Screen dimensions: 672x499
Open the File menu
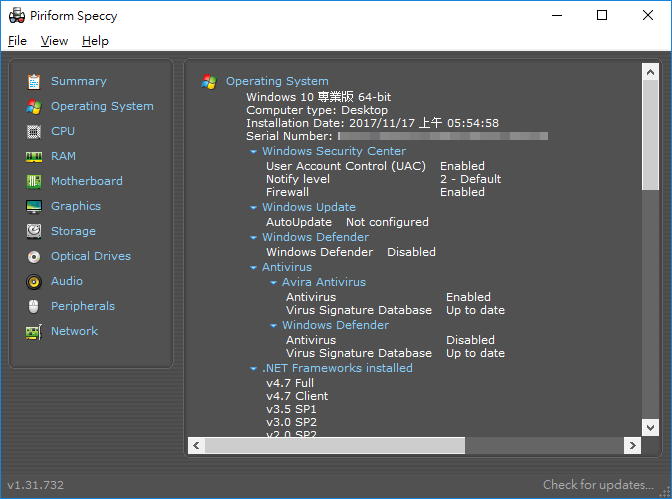(17, 41)
